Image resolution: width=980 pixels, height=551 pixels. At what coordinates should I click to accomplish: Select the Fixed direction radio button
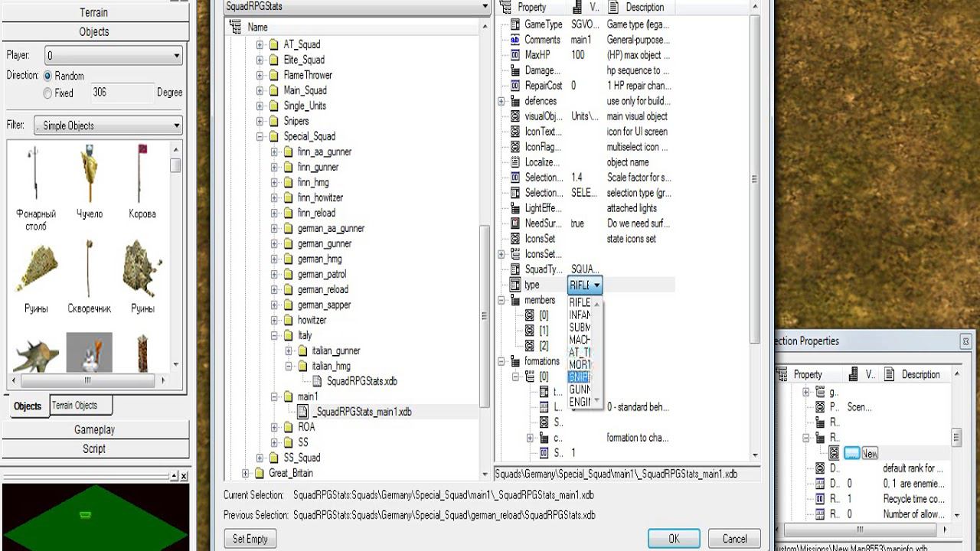tap(47, 93)
